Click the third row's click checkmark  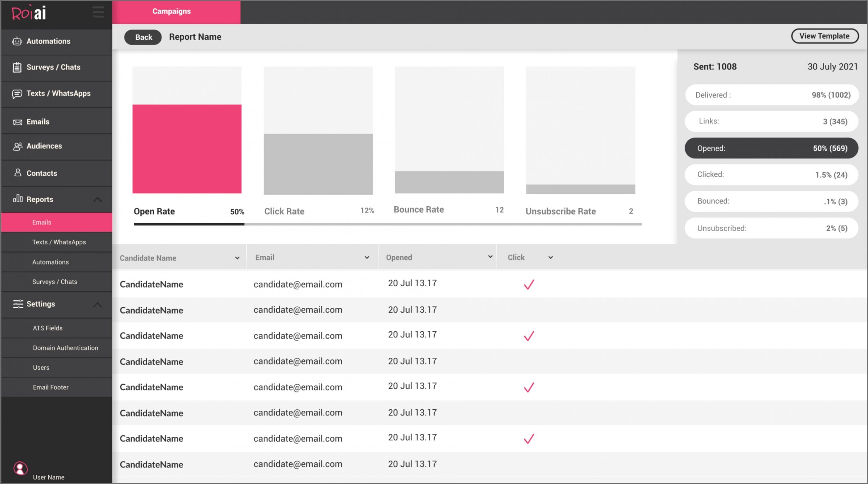pos(529,336)
